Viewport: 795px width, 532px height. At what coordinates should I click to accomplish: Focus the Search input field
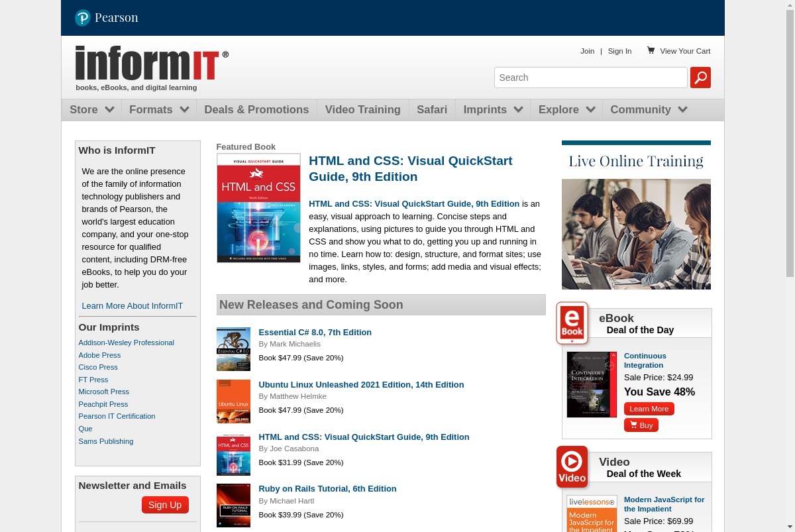coord(591,78)
